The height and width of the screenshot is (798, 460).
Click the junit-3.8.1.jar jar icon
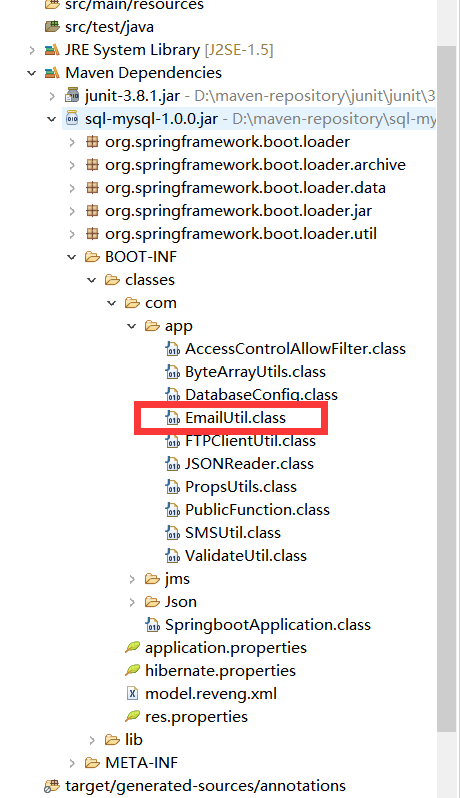point(72,96)
